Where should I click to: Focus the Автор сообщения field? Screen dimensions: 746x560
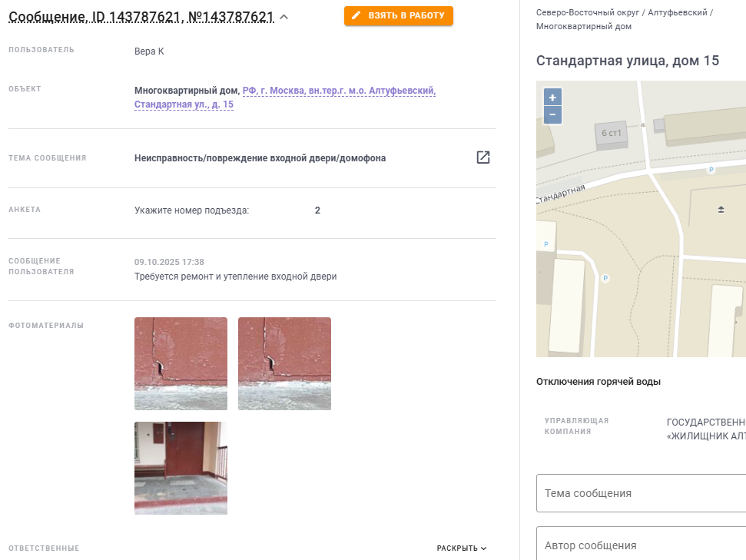pos(641,543)
